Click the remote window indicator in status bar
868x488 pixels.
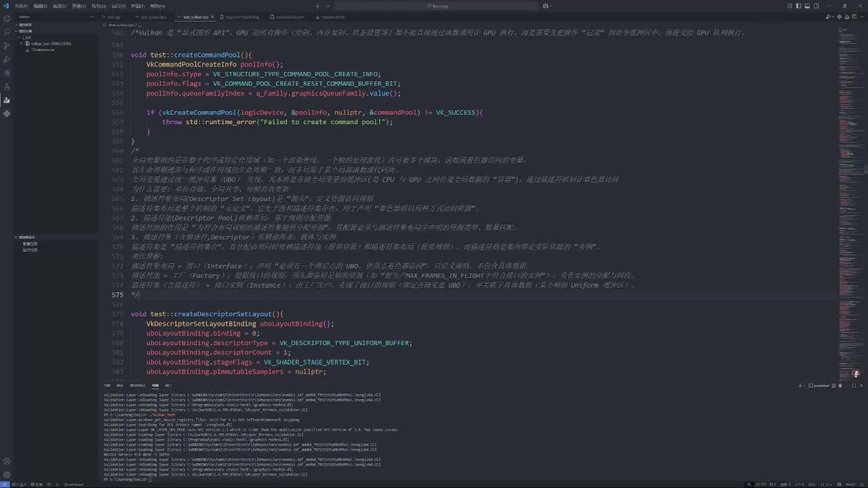pyautogui.click(x=5, y=484)
